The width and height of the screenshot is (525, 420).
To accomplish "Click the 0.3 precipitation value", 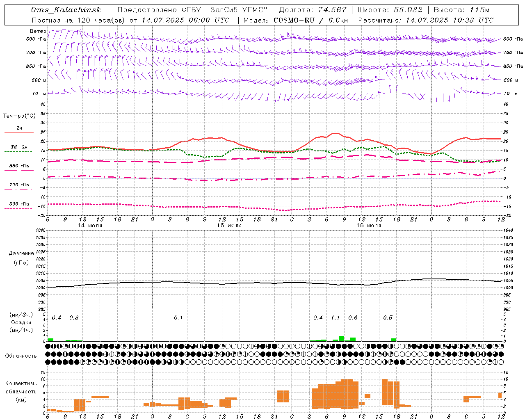I will pyautogui.click(x=74, y=318).
